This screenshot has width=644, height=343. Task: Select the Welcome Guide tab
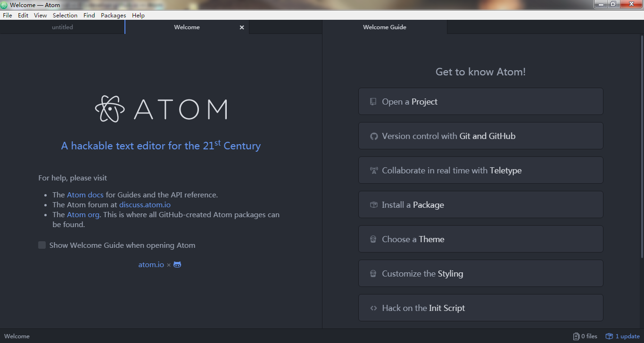(x=385, y=27)
